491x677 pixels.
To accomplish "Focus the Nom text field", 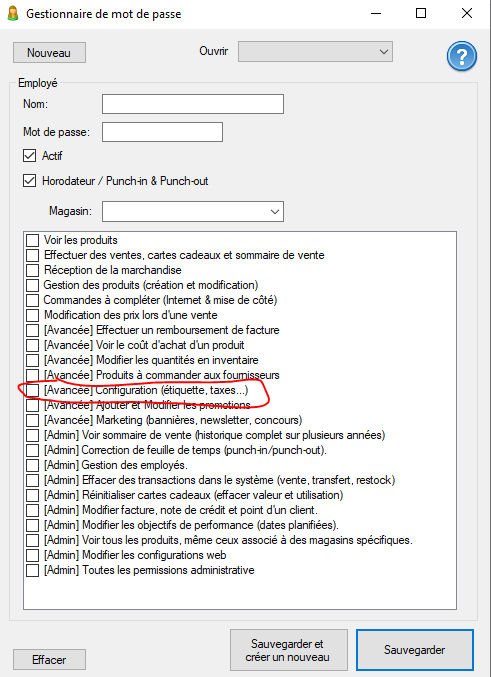I will tap(193, 104).
